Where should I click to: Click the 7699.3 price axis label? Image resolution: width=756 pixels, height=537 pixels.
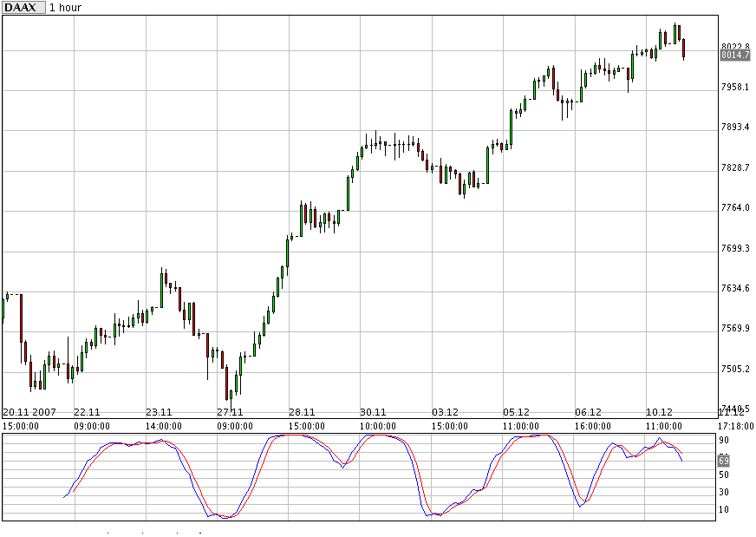pos(735,248)
